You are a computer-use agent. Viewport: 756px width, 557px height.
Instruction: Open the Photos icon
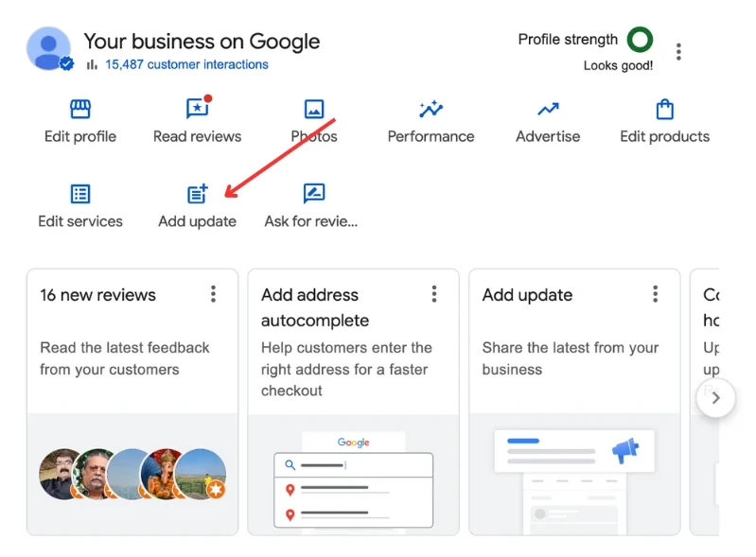click(314, 109)
